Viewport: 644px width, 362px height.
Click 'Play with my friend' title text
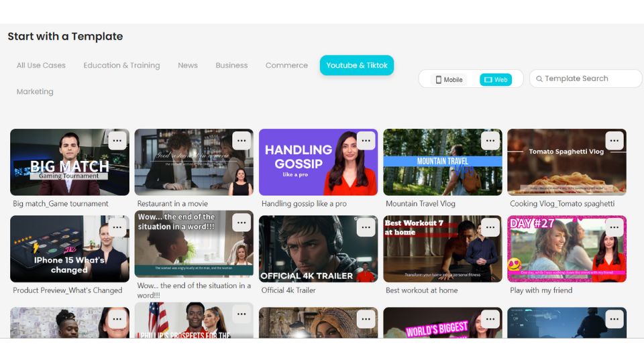pos(541,290)
